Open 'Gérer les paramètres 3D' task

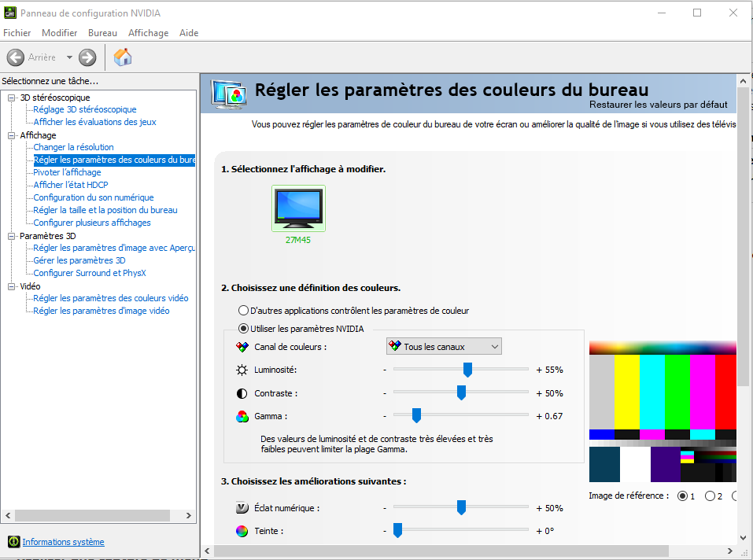click(x=79, y=260)
